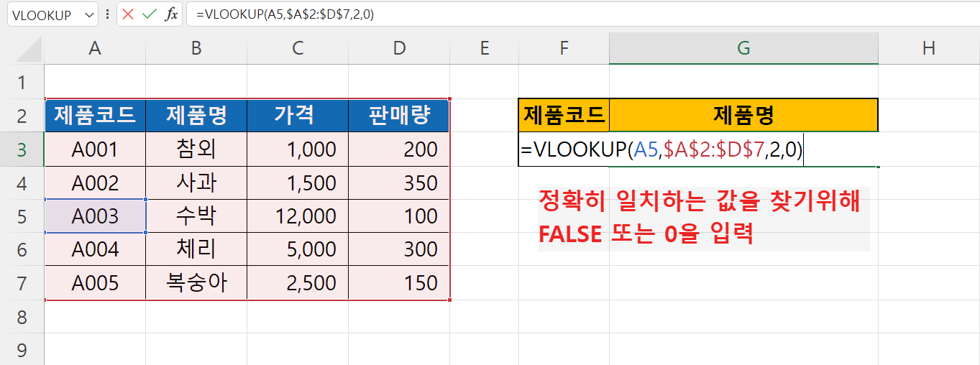Select the sales quantity cell 350
The height and width of the screenshot is (365, 980).
(x=399, y=183)
